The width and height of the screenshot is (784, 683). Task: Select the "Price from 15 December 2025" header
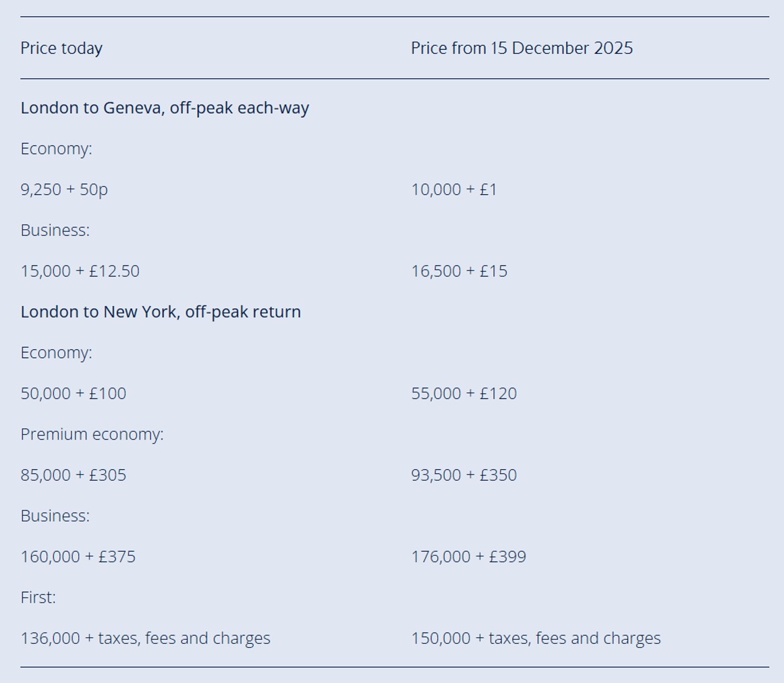pos(522,49)
